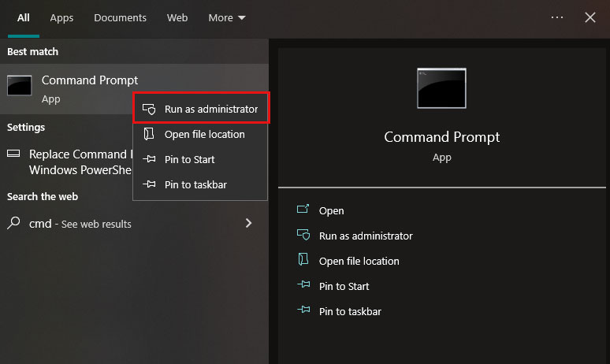Click the Best match heading

point(32,52)
